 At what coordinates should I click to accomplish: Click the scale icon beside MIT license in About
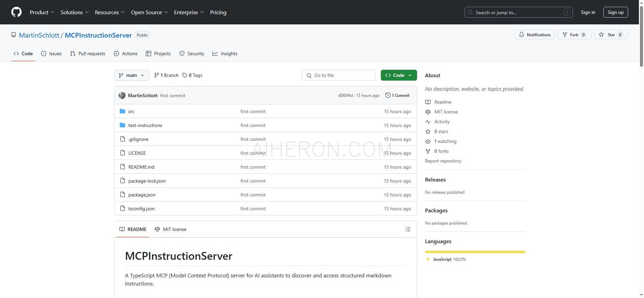(x=428, y=112)
